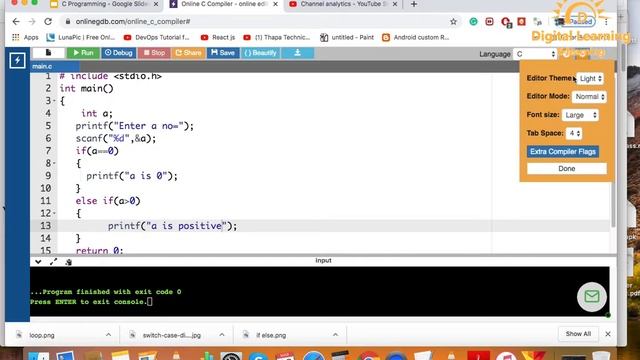Open the Apps bookmarks shortcut
Viewport: 640px width, 360px height.
pos(25,37)
